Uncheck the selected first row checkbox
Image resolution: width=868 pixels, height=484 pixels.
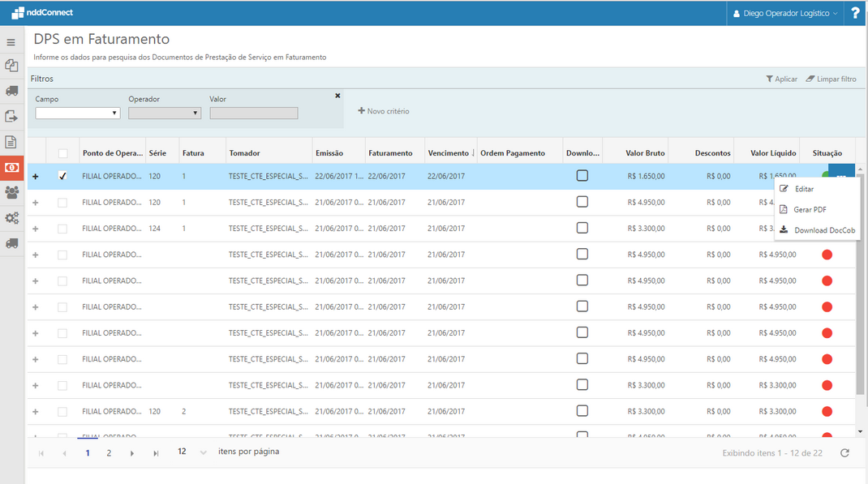point(62,176)
